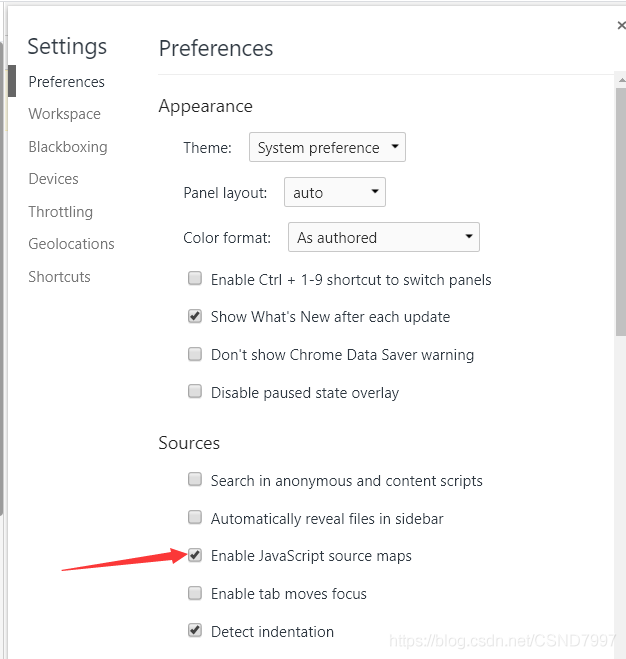Uncheck Show What's New after each update
626x659 pixels.
tap(195, 316)
